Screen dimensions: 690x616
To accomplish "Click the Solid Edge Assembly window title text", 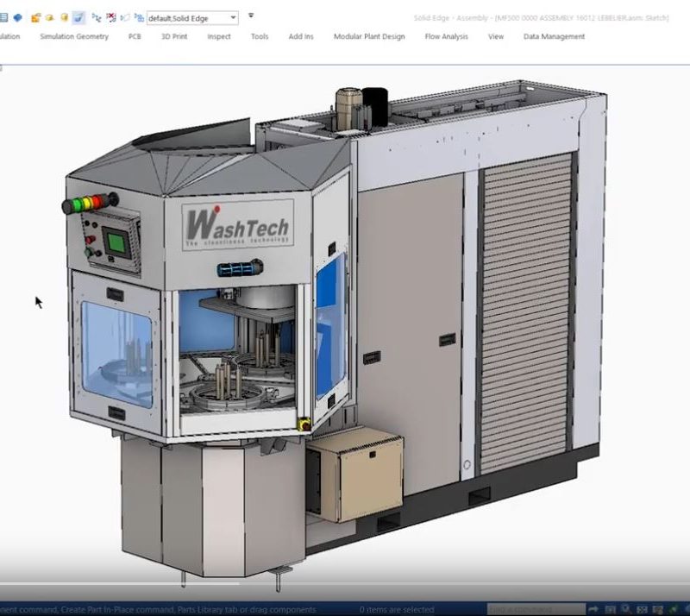I will coord(541,18).
